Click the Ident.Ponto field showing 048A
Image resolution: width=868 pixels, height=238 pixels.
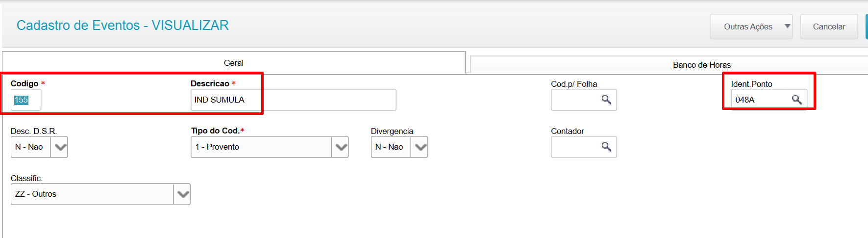point(760,100)
